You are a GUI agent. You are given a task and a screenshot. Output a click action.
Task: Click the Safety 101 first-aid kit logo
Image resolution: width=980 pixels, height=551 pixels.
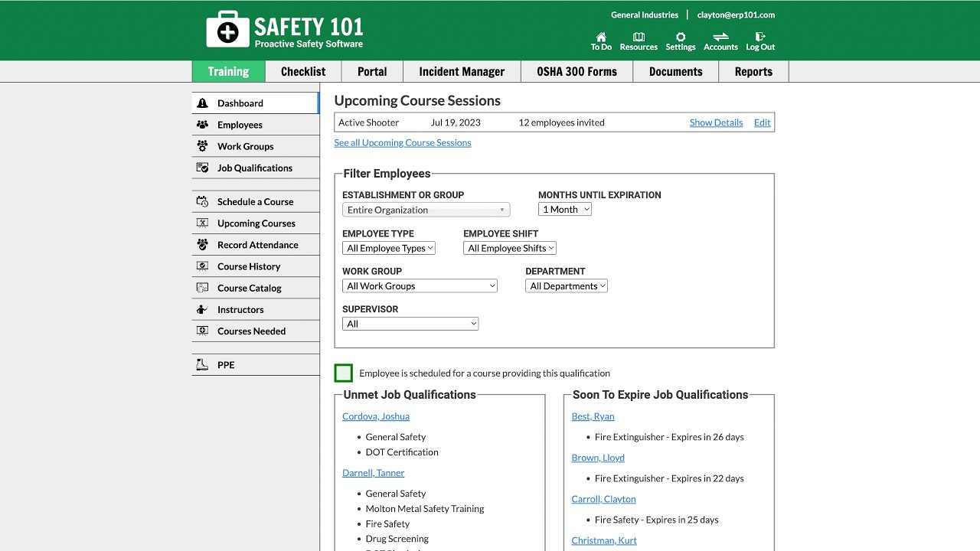pyautogui.click(x=227, y=30)
